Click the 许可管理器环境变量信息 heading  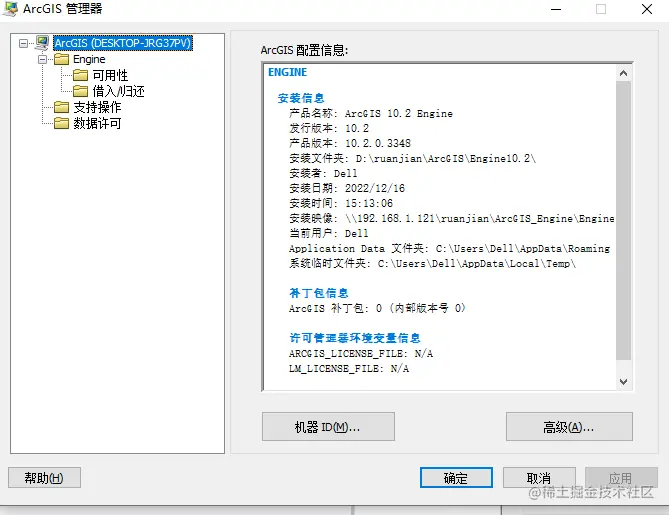click(x=355, y=338)
